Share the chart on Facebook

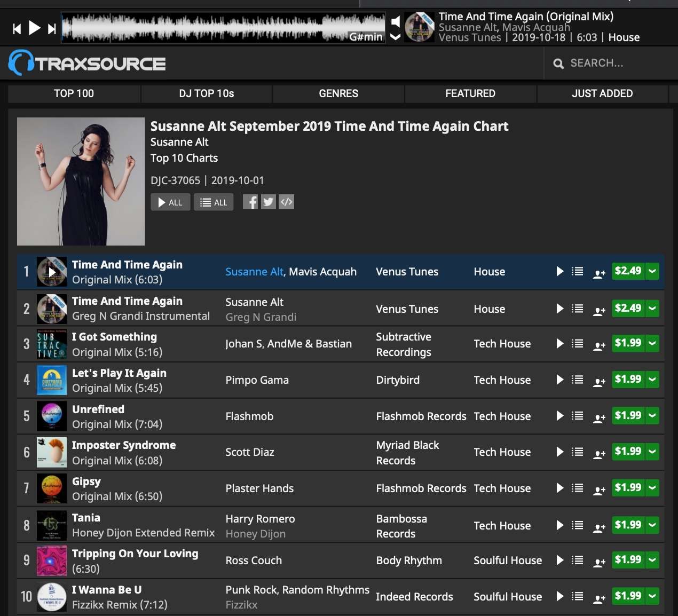(x=250, y=202)
